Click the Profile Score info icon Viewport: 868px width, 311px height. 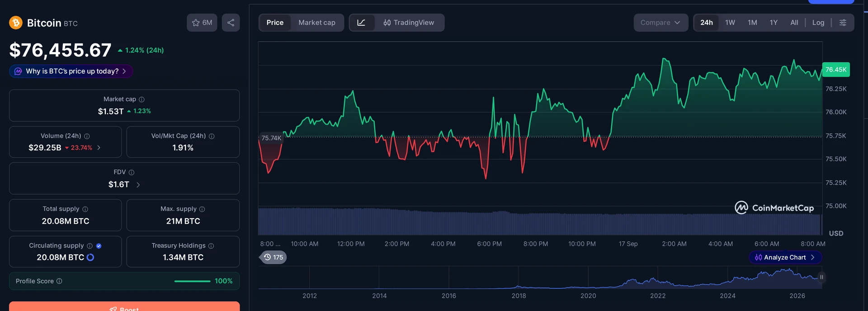point(59,281)
